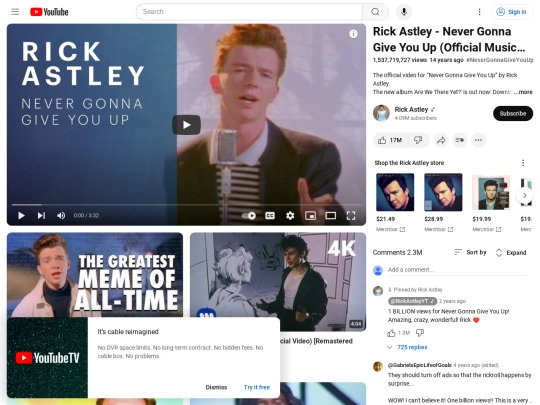Go to YouTube home via logo
540x405 pixels.
point(49,12)
